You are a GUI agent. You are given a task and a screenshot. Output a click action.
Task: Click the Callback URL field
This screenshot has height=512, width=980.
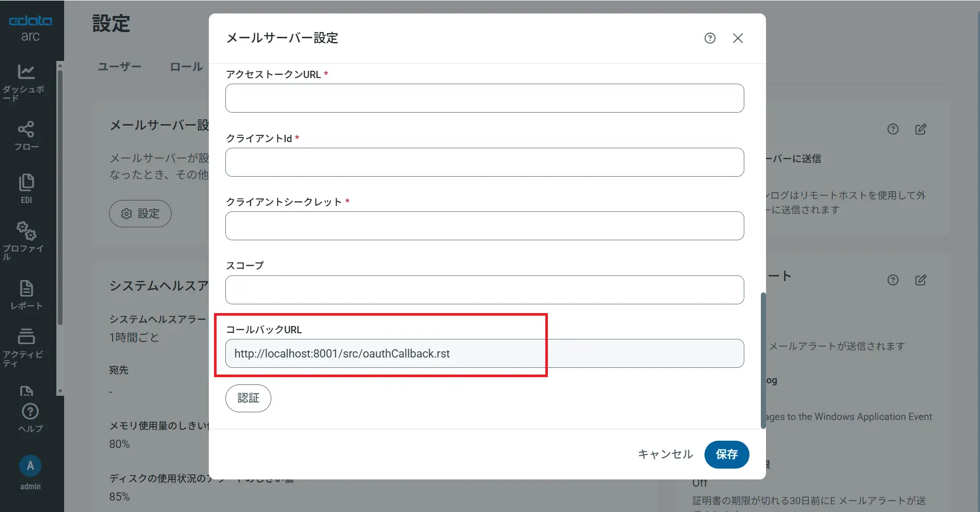(484, 353)
